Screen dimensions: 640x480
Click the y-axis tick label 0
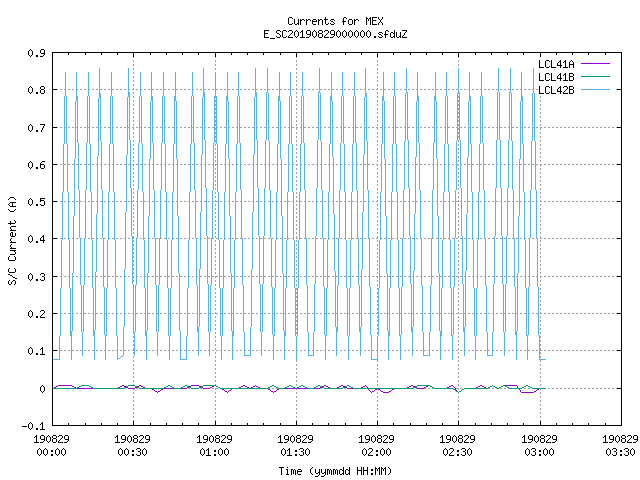pos(42,389)
